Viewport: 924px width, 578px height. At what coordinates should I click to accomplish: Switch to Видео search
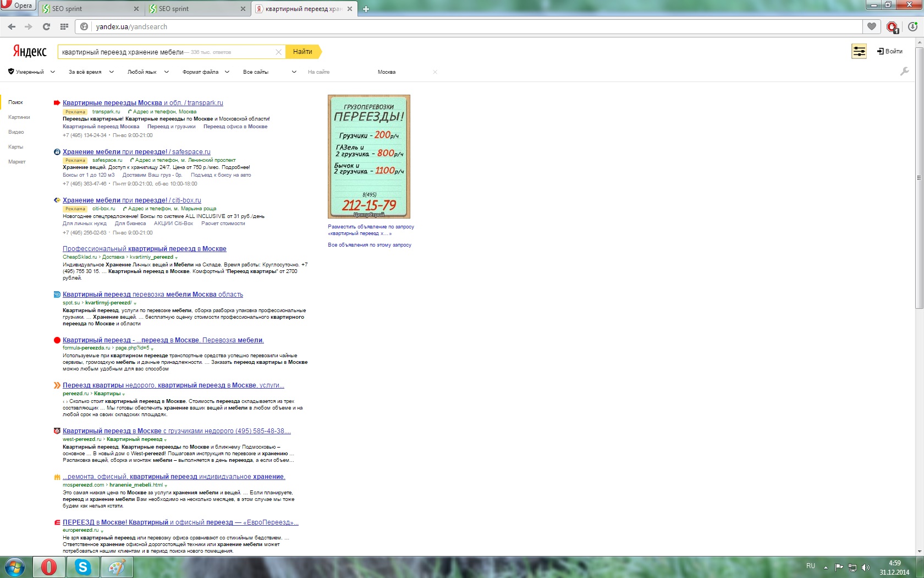coord(16,132)
